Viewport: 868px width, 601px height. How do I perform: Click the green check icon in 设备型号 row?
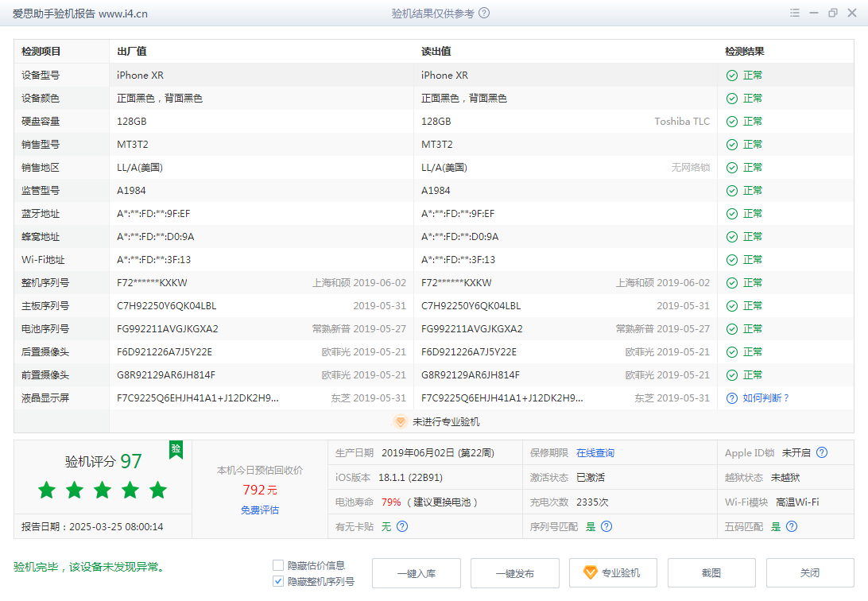pos(732,76)
